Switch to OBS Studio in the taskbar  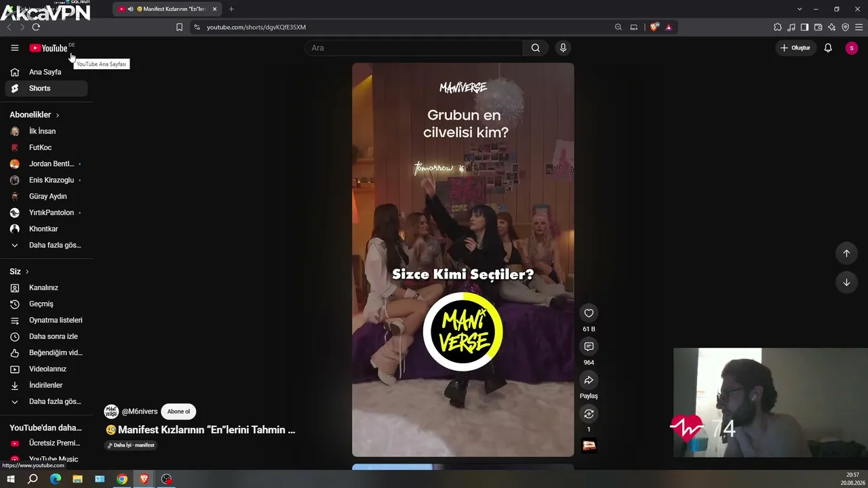[x=166, y=479]
